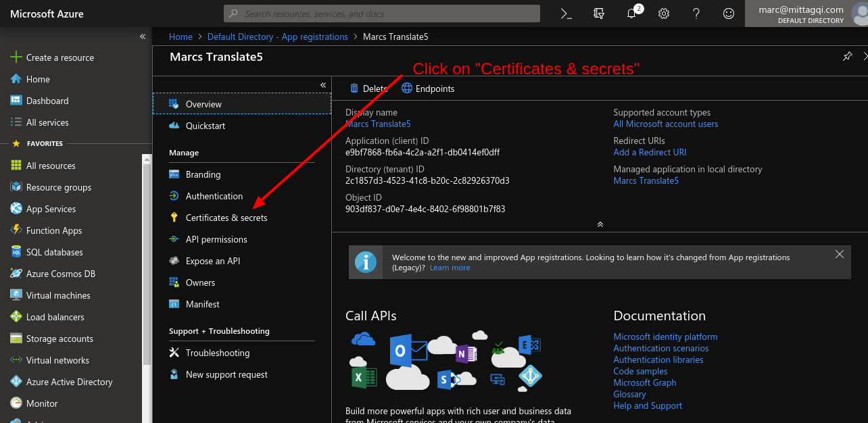Open Default Directory - App registrations breadcrumb

pyautogui.click(x=278, y=37)
